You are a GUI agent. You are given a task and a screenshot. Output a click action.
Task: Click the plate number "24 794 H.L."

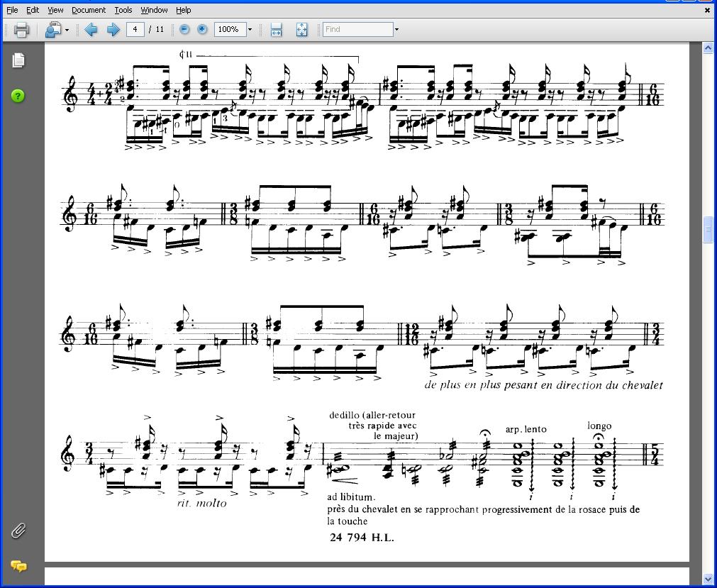pos(362,537)
